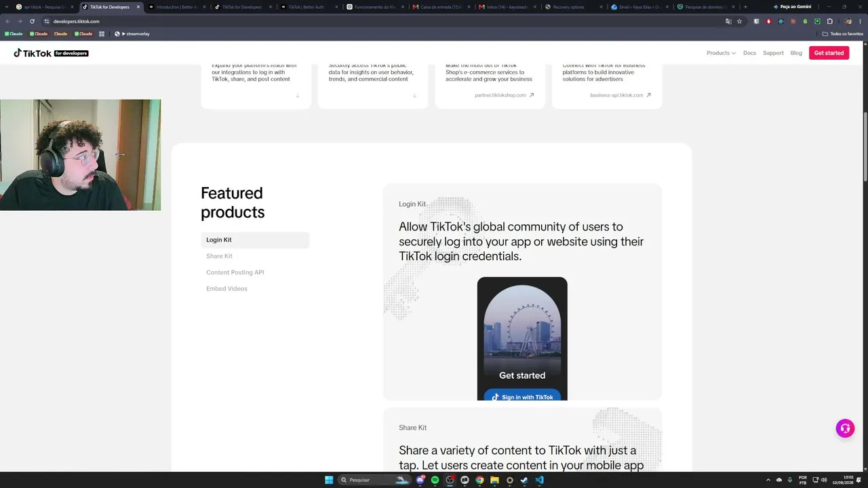Viewport: 868px width, 488px height.
Task: Open the Docs menu item
Action: (x=749, y=53)
